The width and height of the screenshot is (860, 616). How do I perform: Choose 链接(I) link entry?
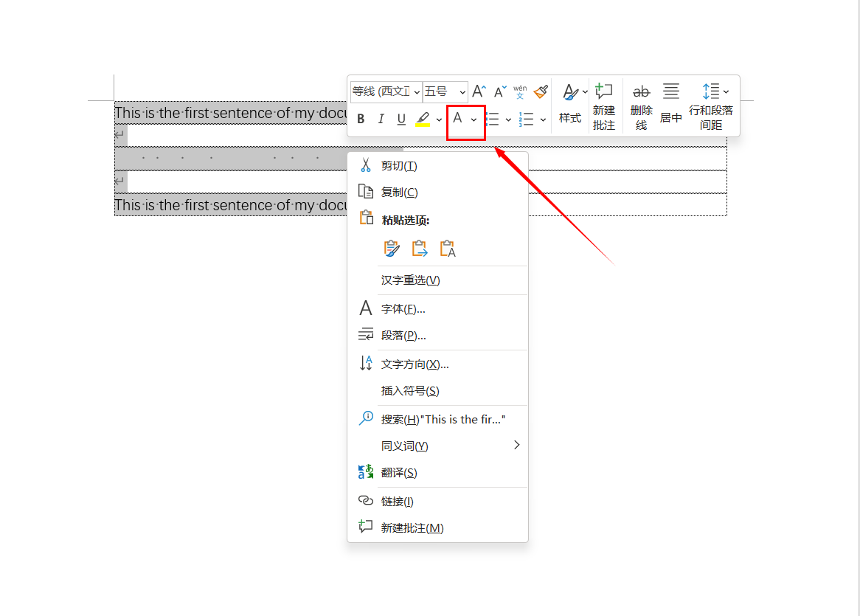point(437,502)
